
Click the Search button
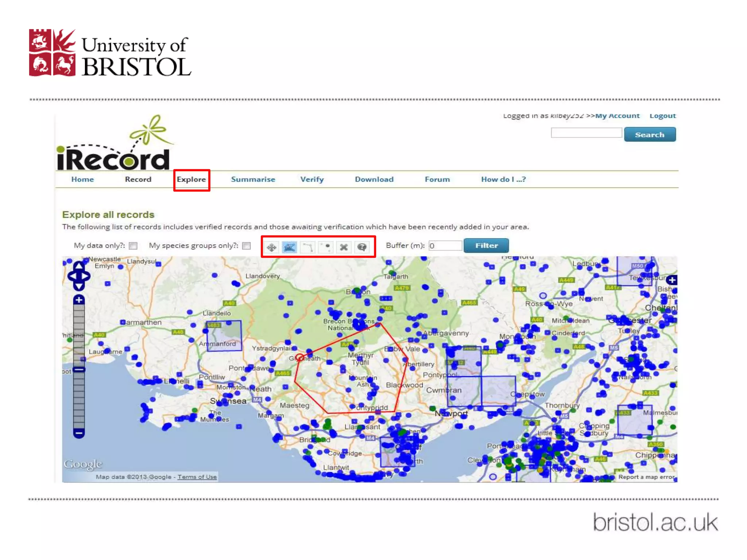point(650,135)
